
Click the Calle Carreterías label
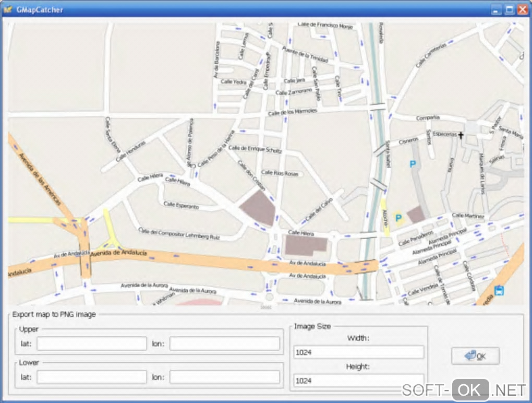[x=430, y=55]
